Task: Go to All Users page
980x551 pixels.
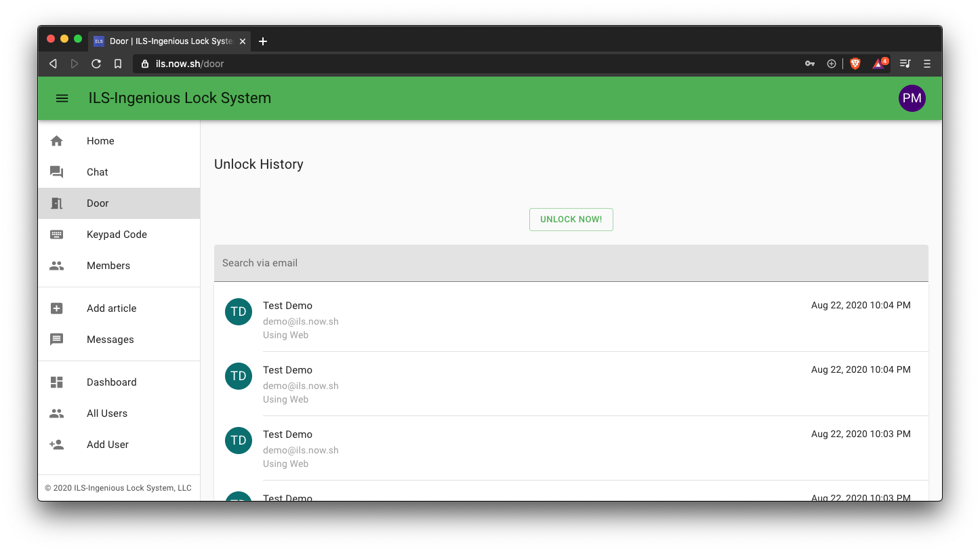Action: [107, 413]
